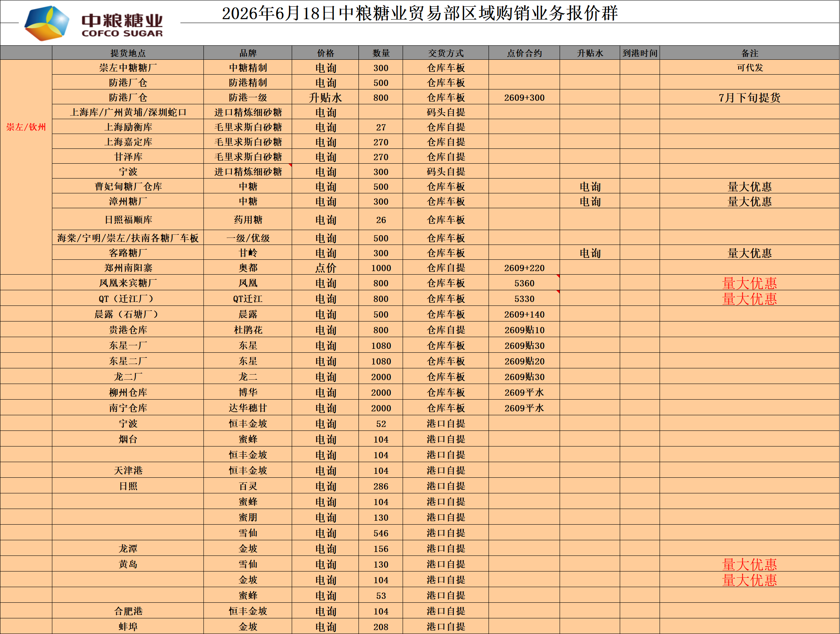Click the 2609+140 contract cell
This screenshot has height=634, width=840.
pyautogui.click(x=524, y=314)
